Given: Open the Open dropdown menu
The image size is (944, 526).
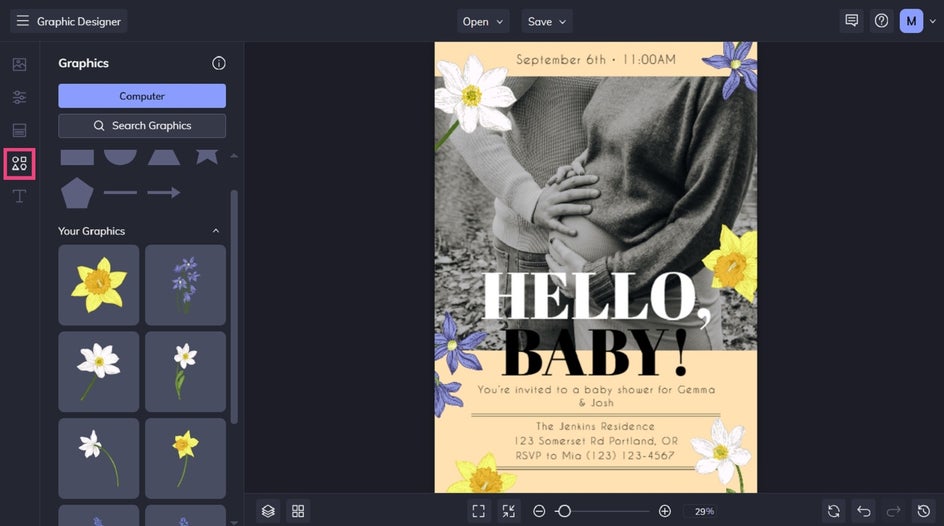Looking at the screenshot, I should (x=483, y=22).
